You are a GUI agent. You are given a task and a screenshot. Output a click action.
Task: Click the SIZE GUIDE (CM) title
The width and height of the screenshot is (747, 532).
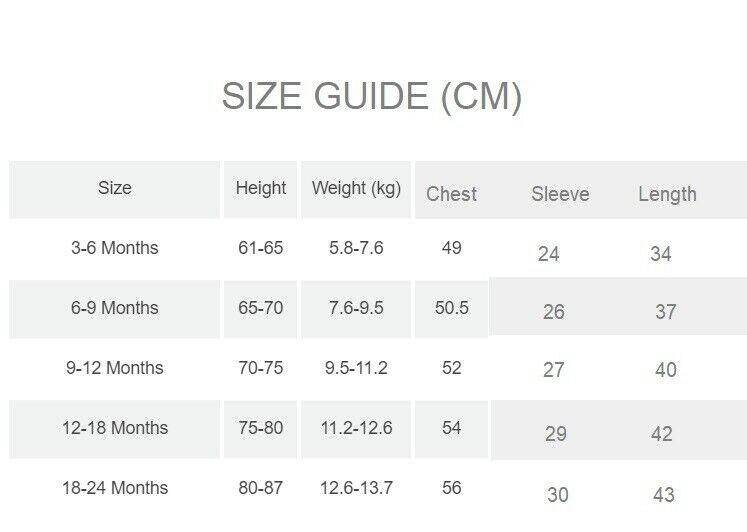click(371, 97)
